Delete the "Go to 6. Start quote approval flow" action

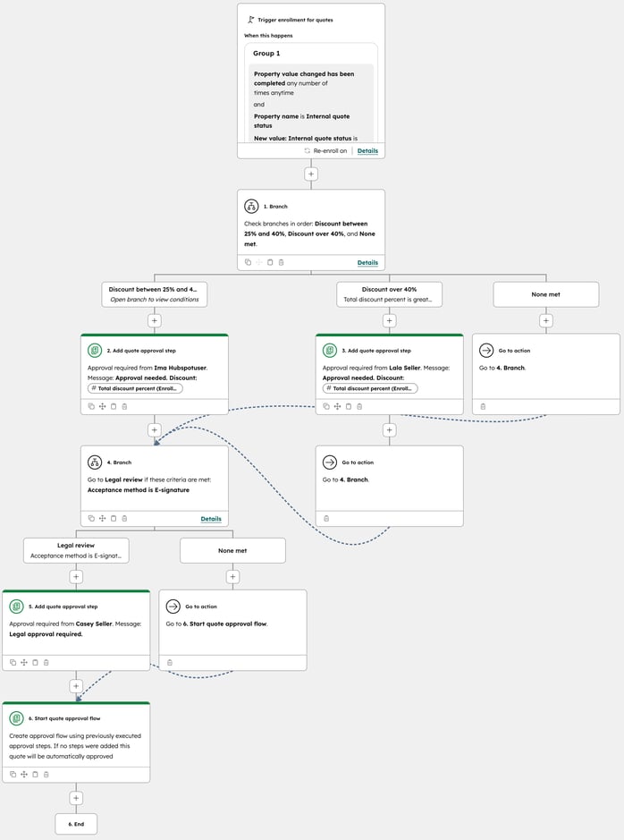point(169,663)
